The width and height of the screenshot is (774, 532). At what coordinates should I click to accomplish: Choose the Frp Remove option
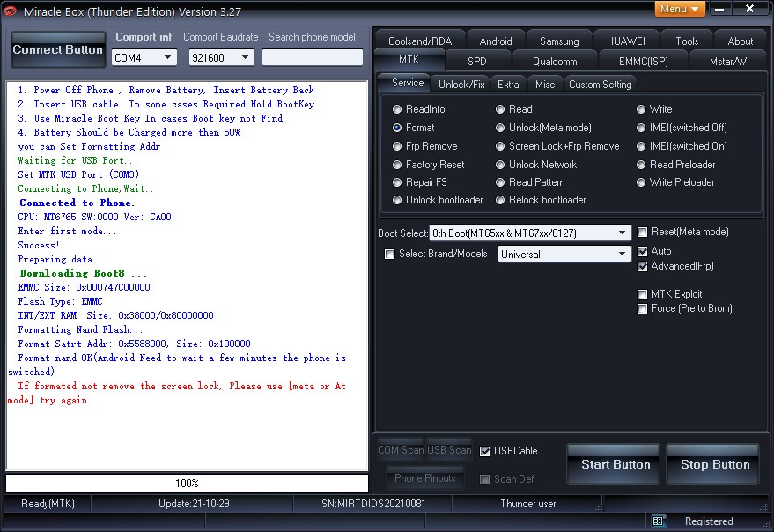click(x=425, y=146)
